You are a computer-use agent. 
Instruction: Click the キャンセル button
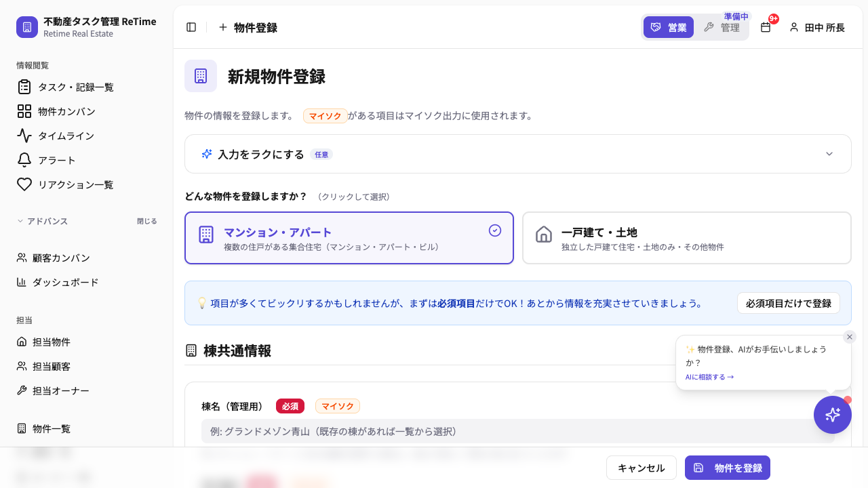(x=642, y=468)
